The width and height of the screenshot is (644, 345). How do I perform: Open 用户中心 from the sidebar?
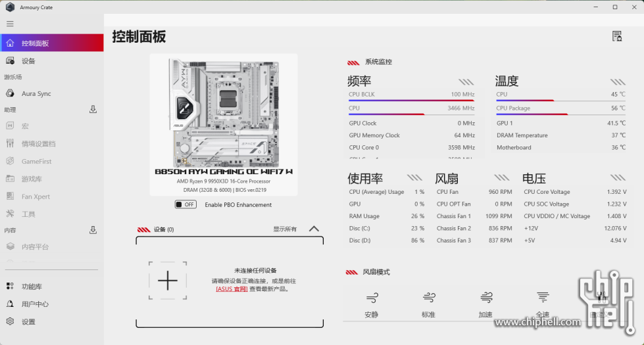tap(52, 304)
